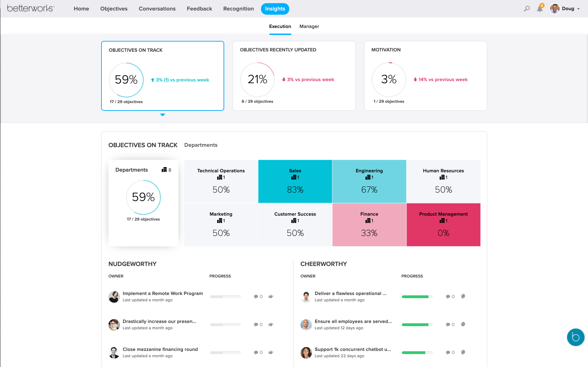The height and width of the screenshot is (367, 588).
Task: Click the Departments breadcrumb link
Action: (201, 145)
